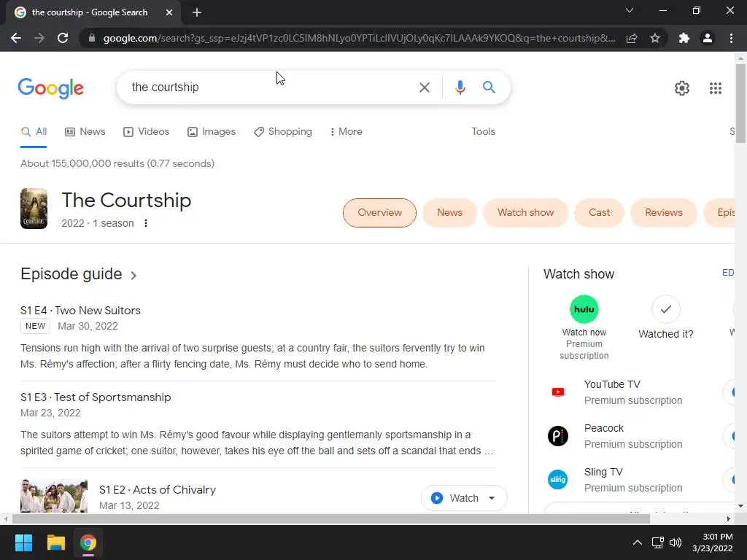Submit search with the magnifier icon
Image resolution: width=747 pixels, height=560 pixels.
[x=489, y=87]
